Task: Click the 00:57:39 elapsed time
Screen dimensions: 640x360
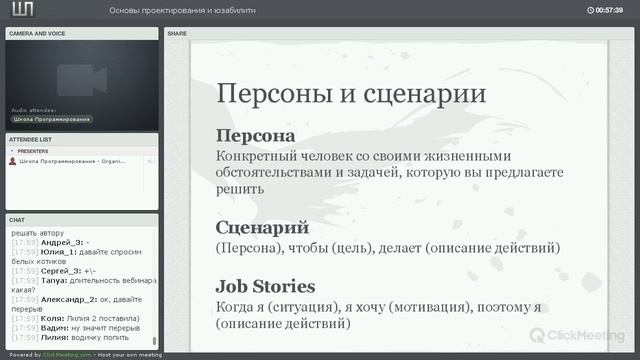Action: tap(609, 10)
